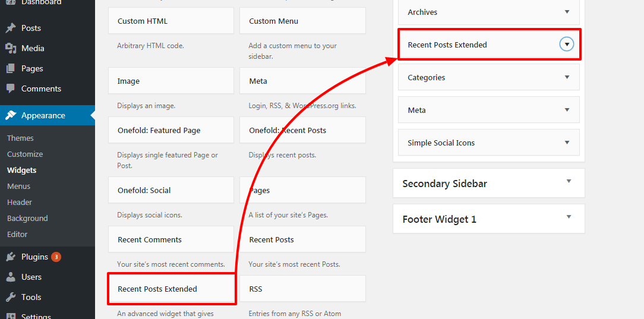
Task: Expand the Recent Posts Extended sidebar widget arrow
Action: 567,44
